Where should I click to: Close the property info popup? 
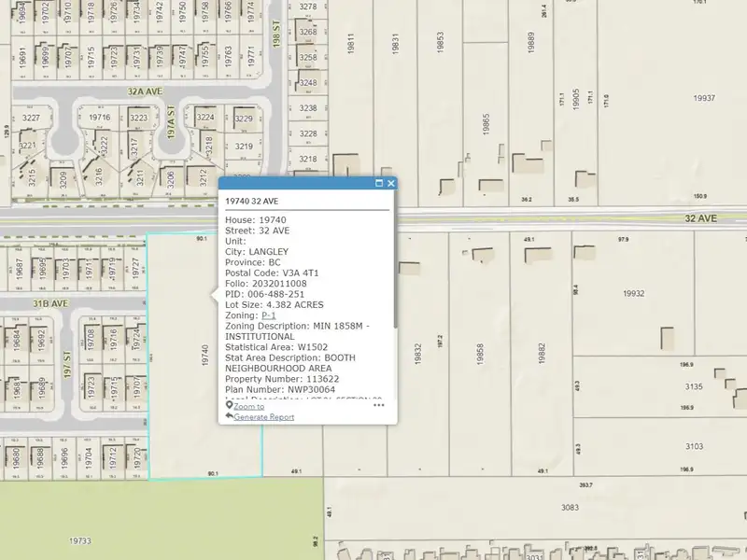pyautogui.click(x=391, y=183)
